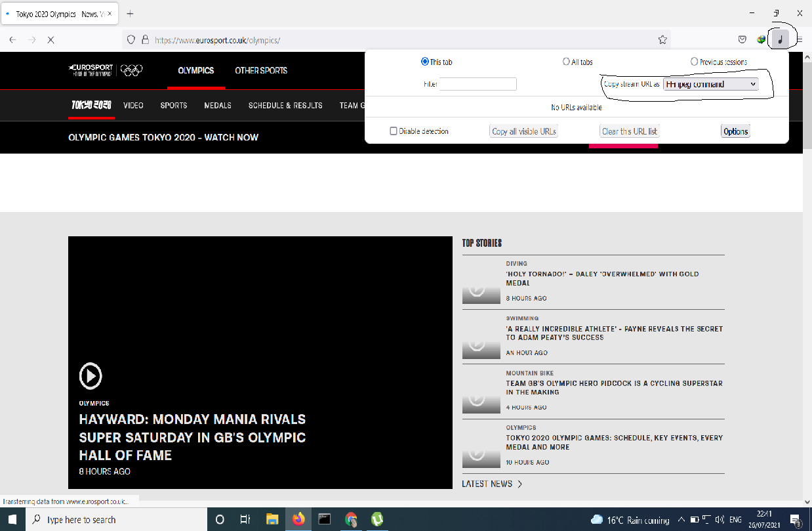Image resolution: width=812 pixels, height=531 pixels.
Task: Open uTorrent from the taskbar
Action: click(x=377, y=519)
